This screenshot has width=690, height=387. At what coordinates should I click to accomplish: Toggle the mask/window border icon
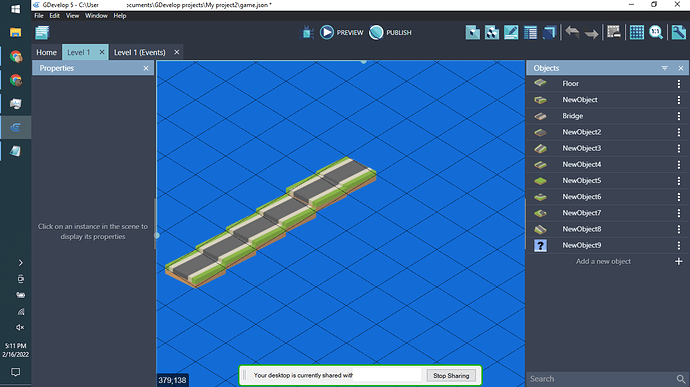(x=613, y=33)
